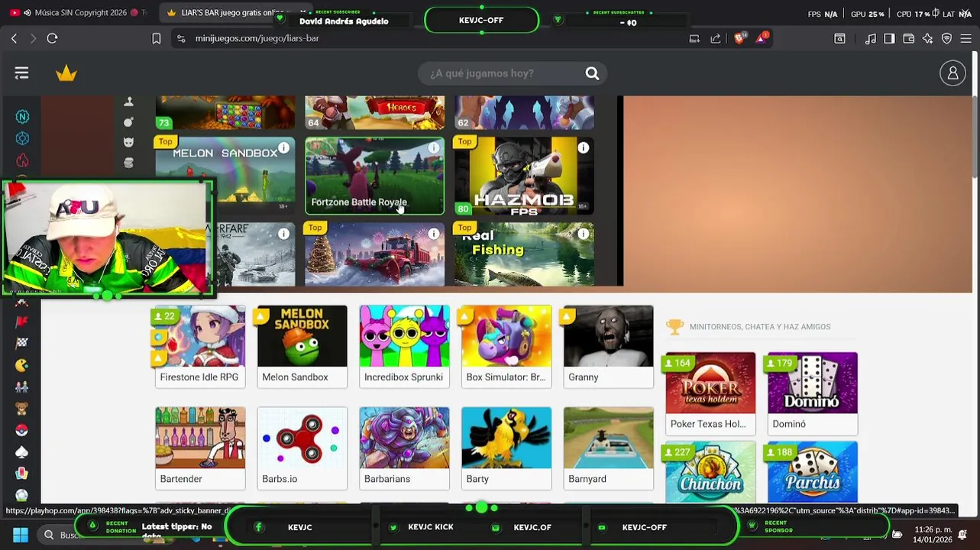The image size is (980, 550).
Task: Open Leo AI sparkle icon
Action: (x=927, y=38)
